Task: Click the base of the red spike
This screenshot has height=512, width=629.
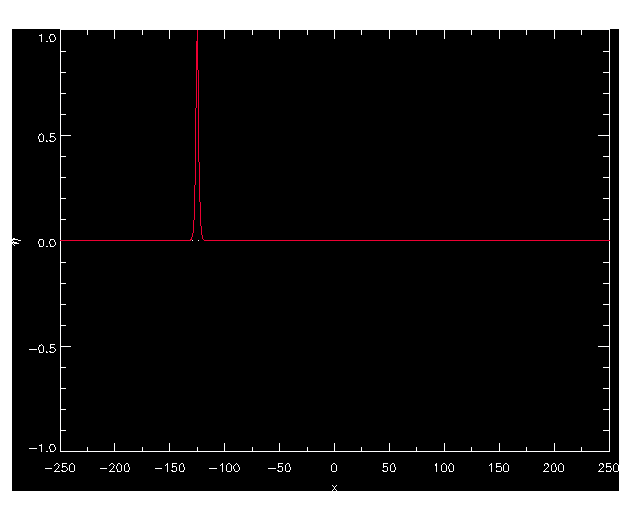Action: click(x=197, y=240)
